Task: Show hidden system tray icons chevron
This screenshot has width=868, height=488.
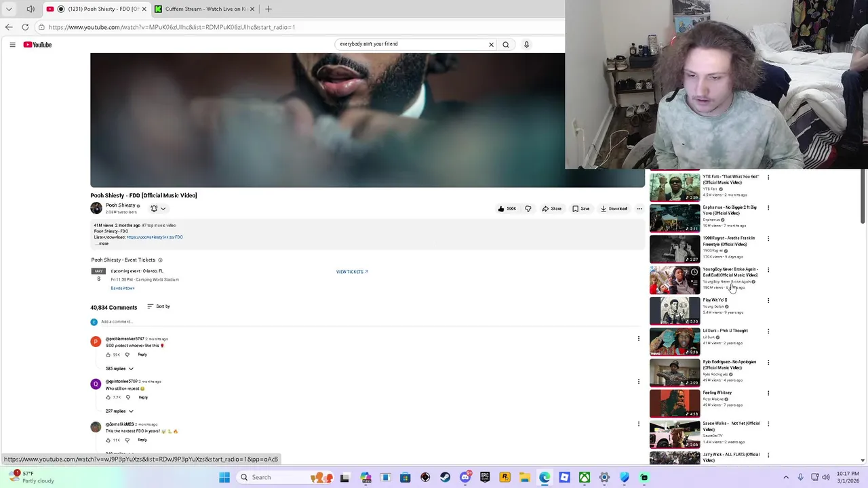Action: 786,477
